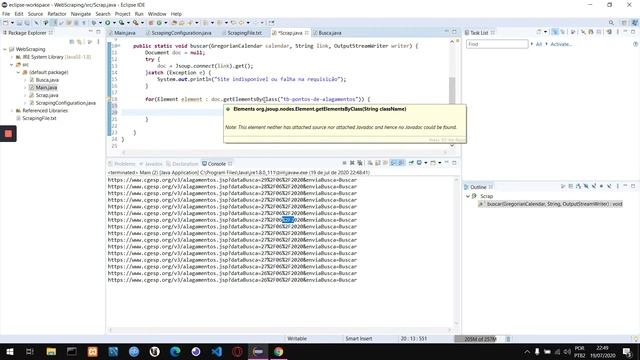Click the New Java Class green icon

[x=159, y=23]
